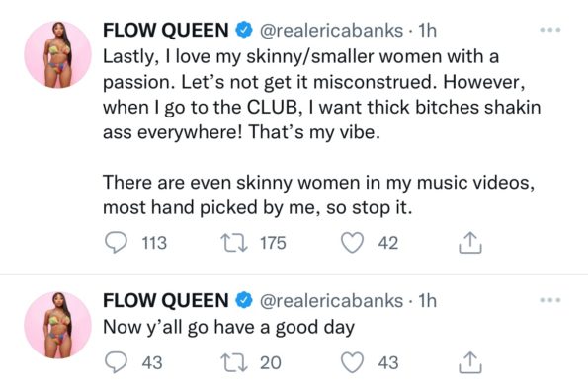Click the verified badge on the first tweet

(244, 30)
